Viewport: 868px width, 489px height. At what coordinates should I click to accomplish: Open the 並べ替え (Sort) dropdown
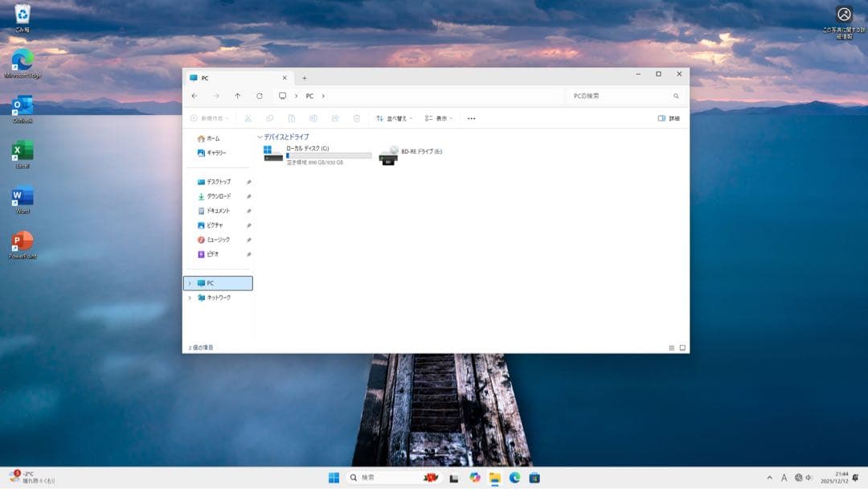[394, 118]
